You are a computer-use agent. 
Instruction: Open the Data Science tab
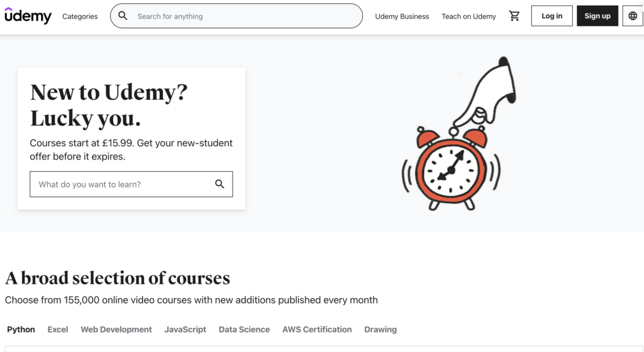[x=245, y=329]
